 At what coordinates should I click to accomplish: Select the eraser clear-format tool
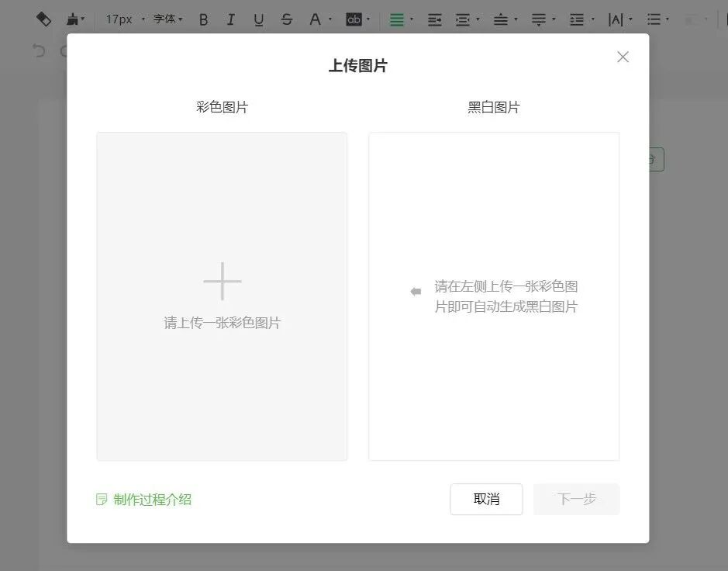[x=43, y=19]
